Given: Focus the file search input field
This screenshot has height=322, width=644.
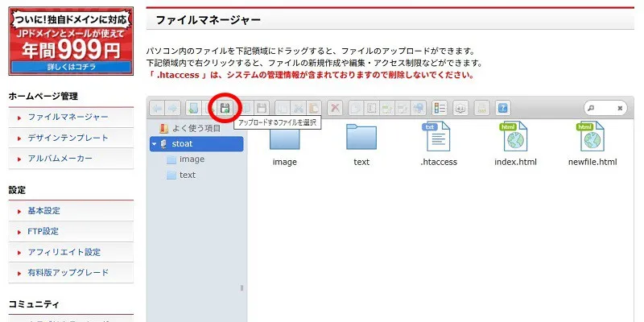Looking at the screenshot, I should pos(605,109).
